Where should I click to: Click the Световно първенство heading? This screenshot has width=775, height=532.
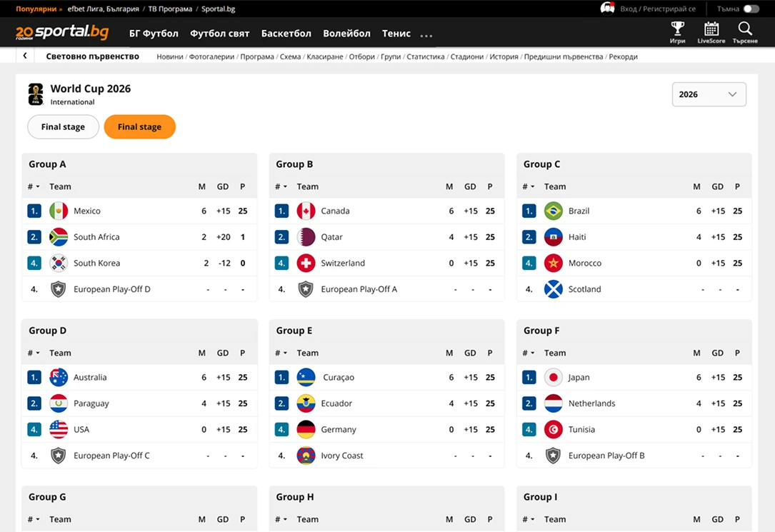[x=92, y=56]
